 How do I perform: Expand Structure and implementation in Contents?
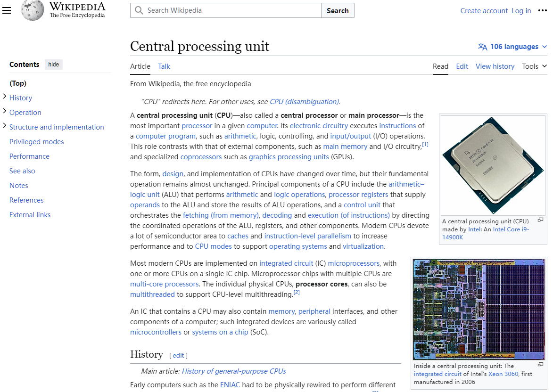(x=4, y=127)
